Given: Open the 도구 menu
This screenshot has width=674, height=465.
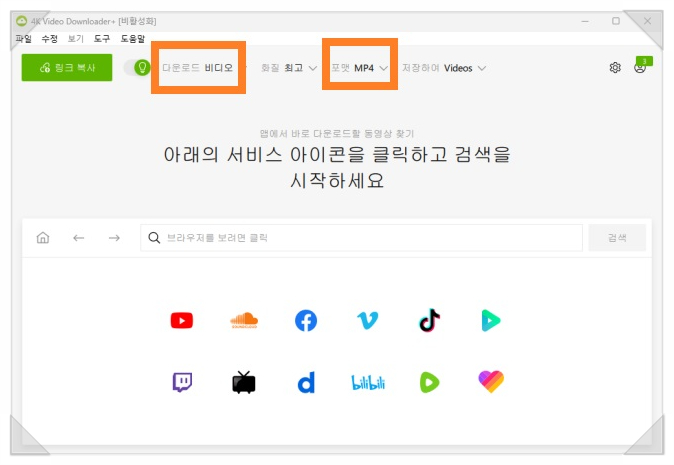Looking at the screenshot, I should point(102,39).
